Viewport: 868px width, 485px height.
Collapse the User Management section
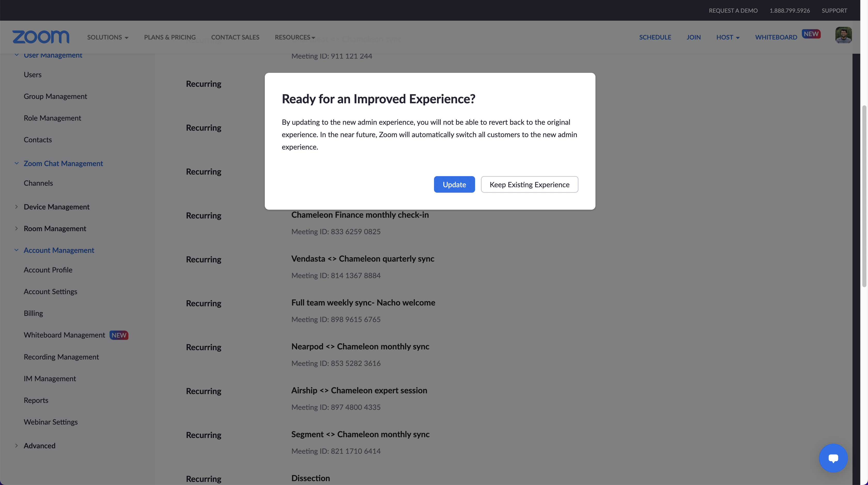tap(16, 55)
